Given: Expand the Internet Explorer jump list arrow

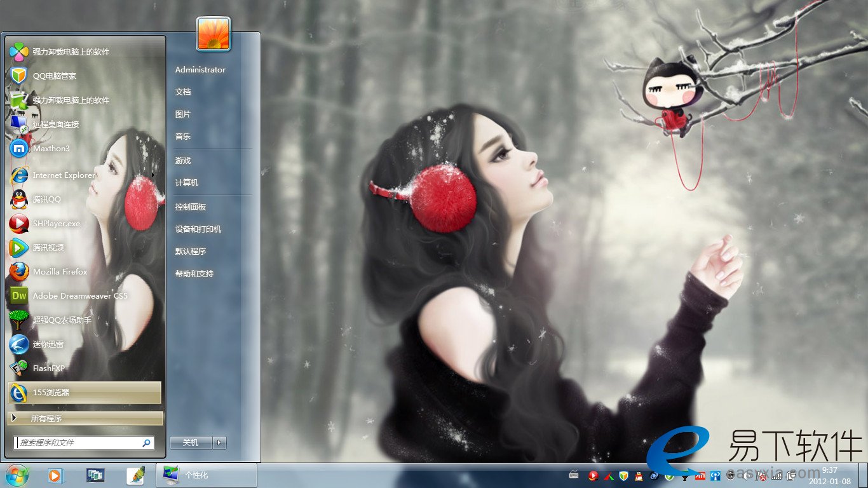Looking at the screenshot, I should click(153, 175).
